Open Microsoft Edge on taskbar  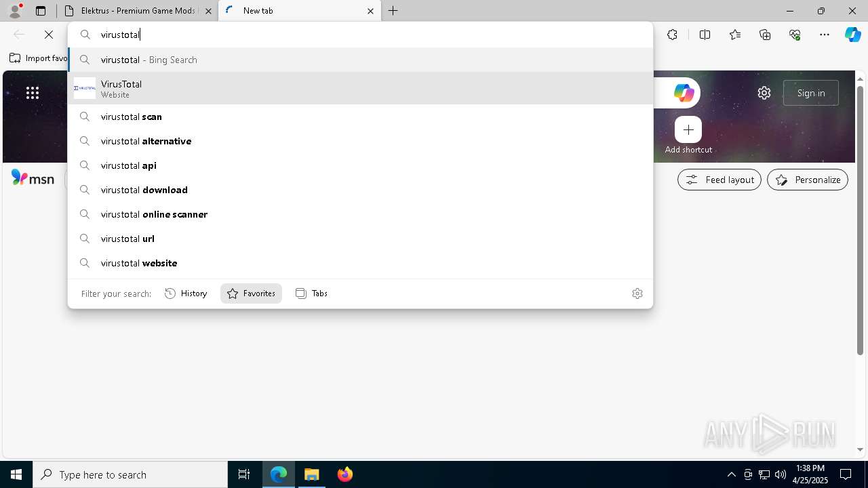pos(279,474)
